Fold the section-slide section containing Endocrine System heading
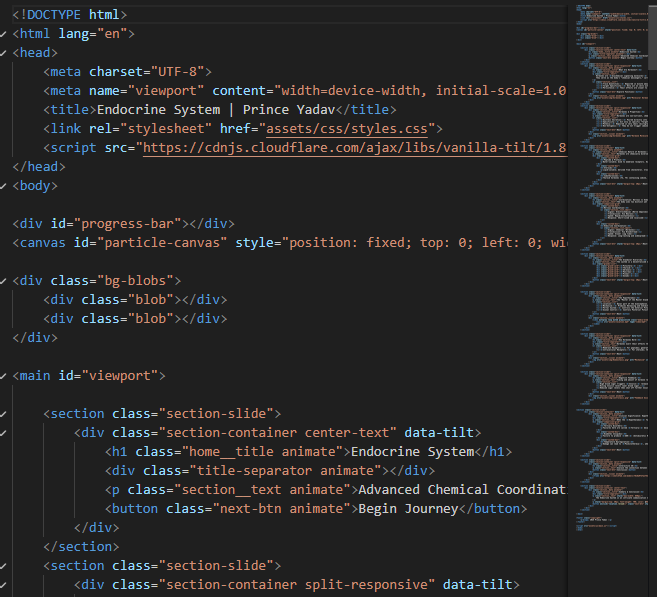The image size is (657, 597). click(x=4, y=414)
